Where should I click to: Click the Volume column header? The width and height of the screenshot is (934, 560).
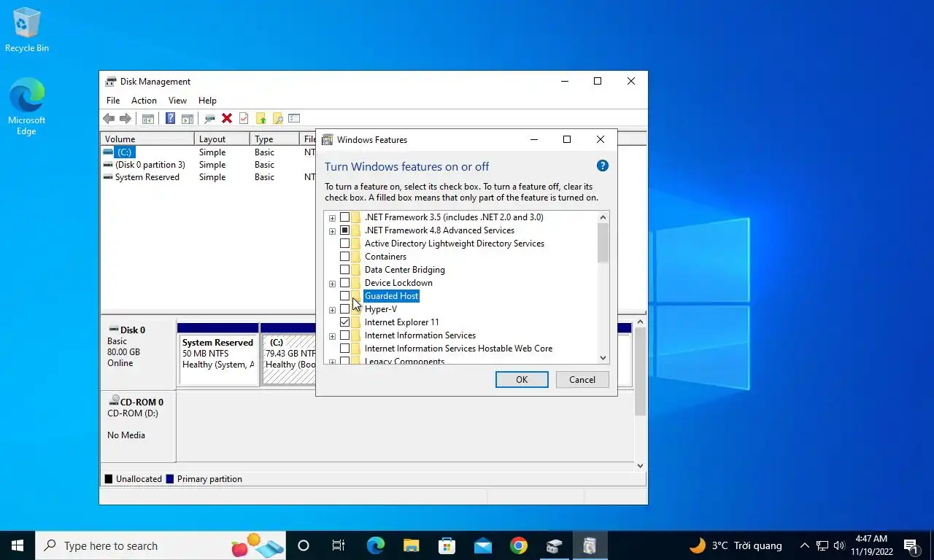pos(147,139)
